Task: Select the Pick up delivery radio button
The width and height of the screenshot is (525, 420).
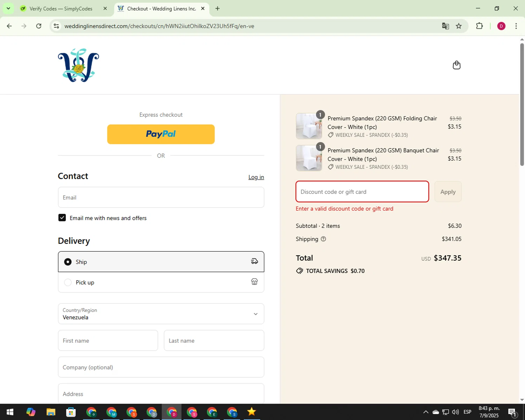Action: (68, 282)
